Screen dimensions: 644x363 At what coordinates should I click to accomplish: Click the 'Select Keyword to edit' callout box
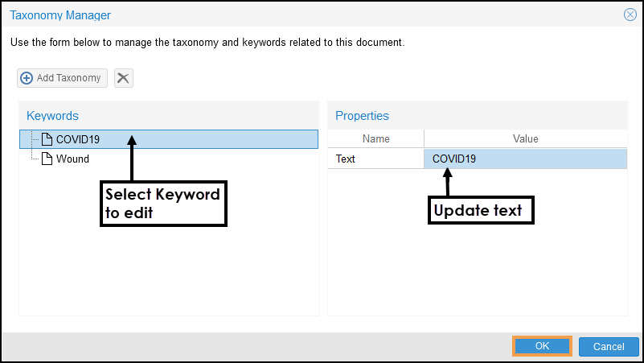click(x=163, y=202)
